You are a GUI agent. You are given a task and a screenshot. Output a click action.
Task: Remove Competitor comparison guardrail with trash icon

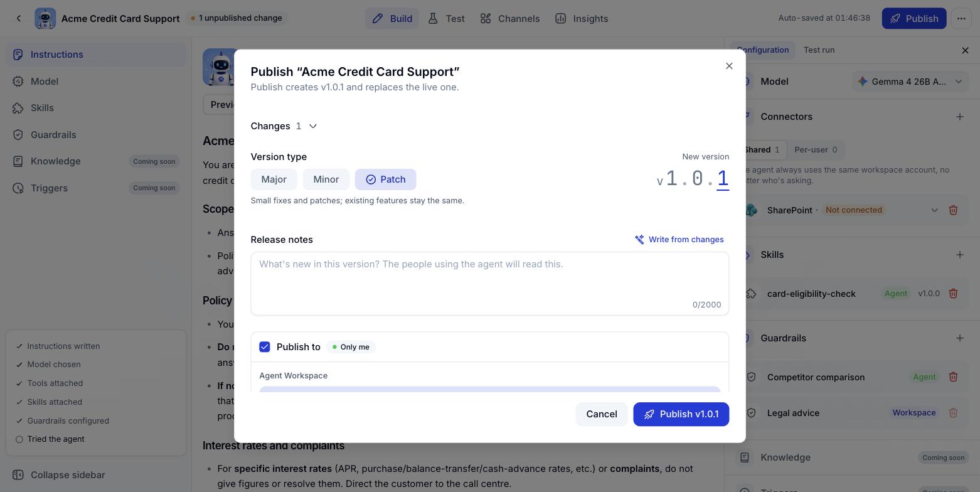[x=953, y=377]
